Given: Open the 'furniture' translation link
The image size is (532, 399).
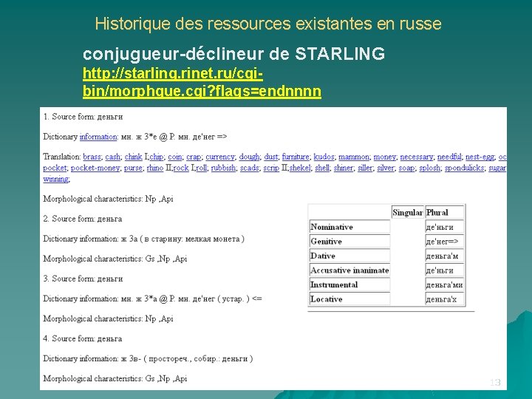Looking at the screenshot, I should tap(296, 157).
